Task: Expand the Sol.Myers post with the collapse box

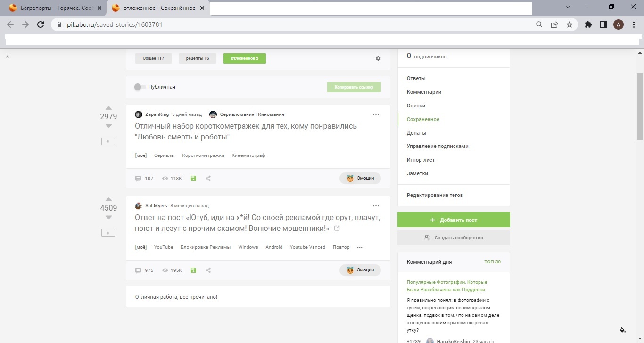Action: point(108,233)
